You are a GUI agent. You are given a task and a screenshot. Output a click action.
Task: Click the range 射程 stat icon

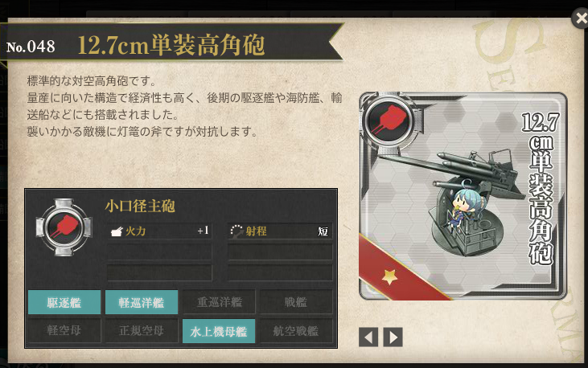[236, 231]
